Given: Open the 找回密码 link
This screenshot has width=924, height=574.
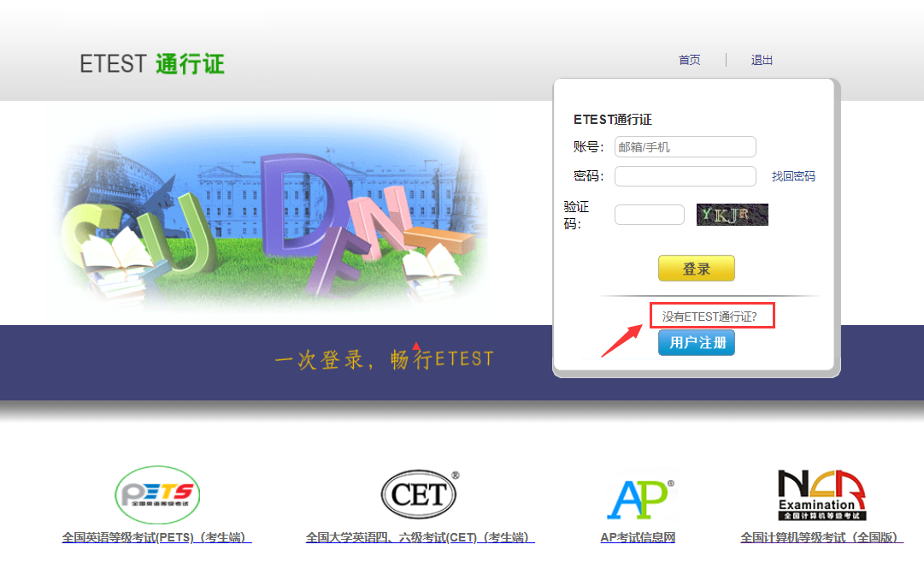Looking at the screenshot, I should pos(793,176).
